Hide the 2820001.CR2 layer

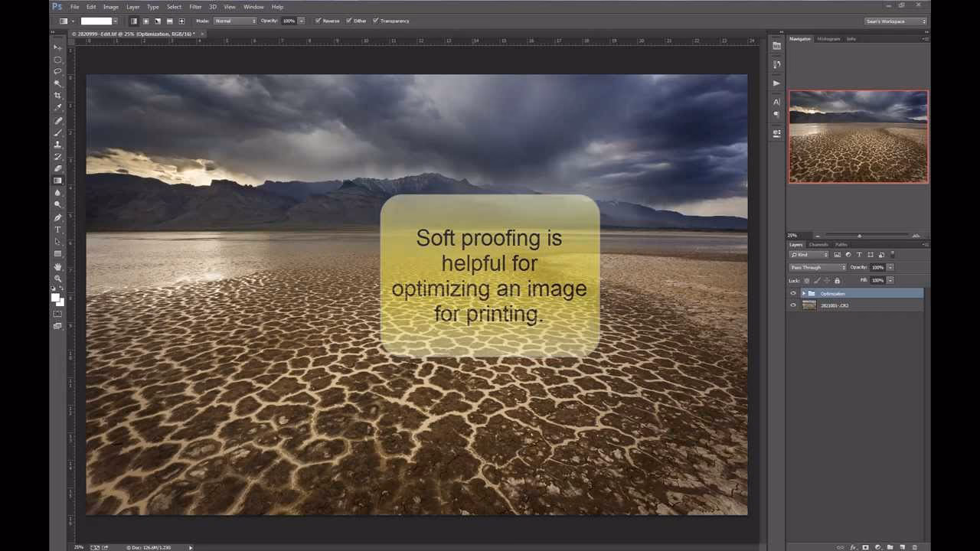[x=792, y=305]
